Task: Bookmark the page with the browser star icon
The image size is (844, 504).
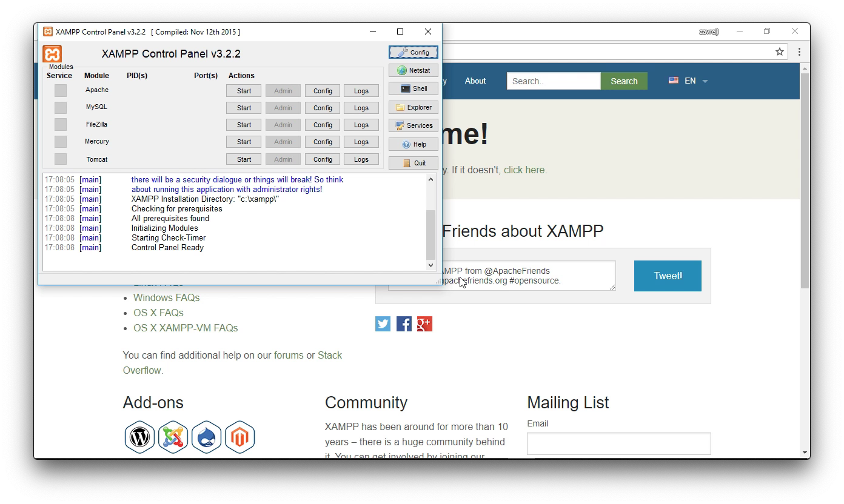Action: [780, 51]
